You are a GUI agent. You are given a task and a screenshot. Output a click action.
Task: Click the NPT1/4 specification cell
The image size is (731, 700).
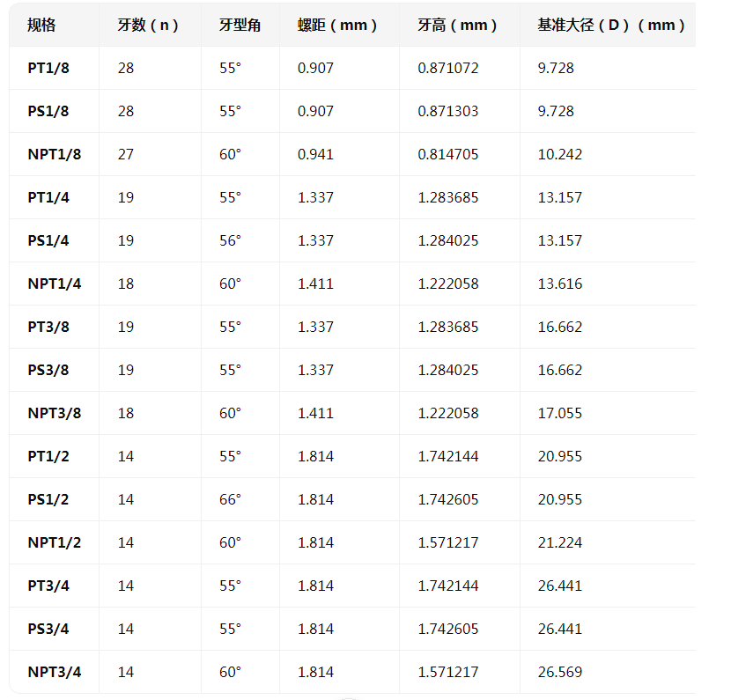pos(54,284)
